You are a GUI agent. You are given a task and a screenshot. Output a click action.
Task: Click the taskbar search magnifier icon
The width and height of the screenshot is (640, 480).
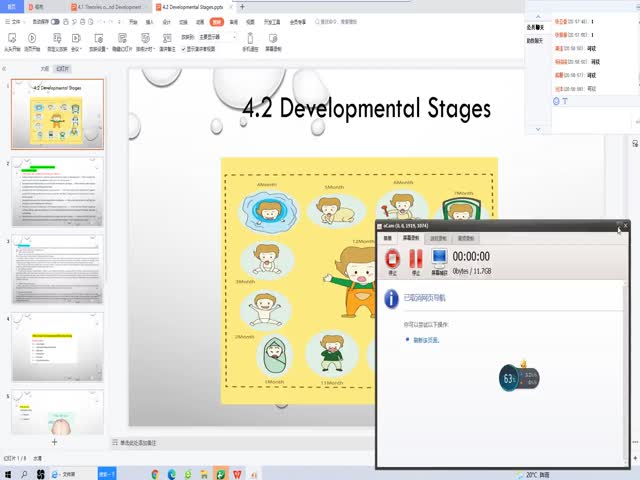click(x=24, y=474)
